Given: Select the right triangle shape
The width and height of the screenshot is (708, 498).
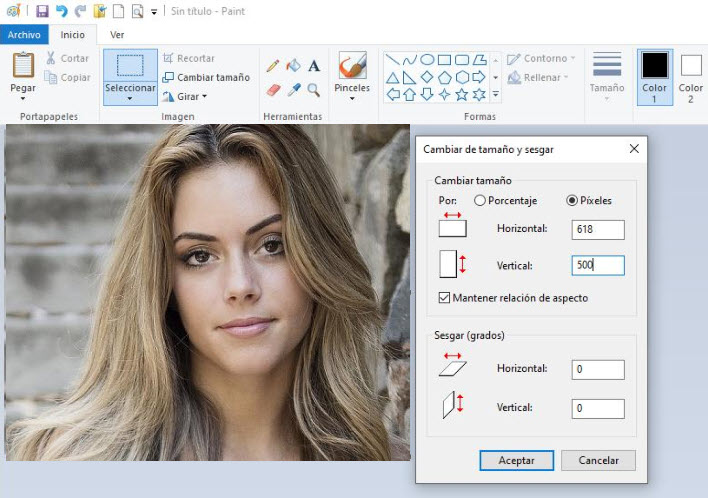Looking at the screenshot, I should (410, 78).
